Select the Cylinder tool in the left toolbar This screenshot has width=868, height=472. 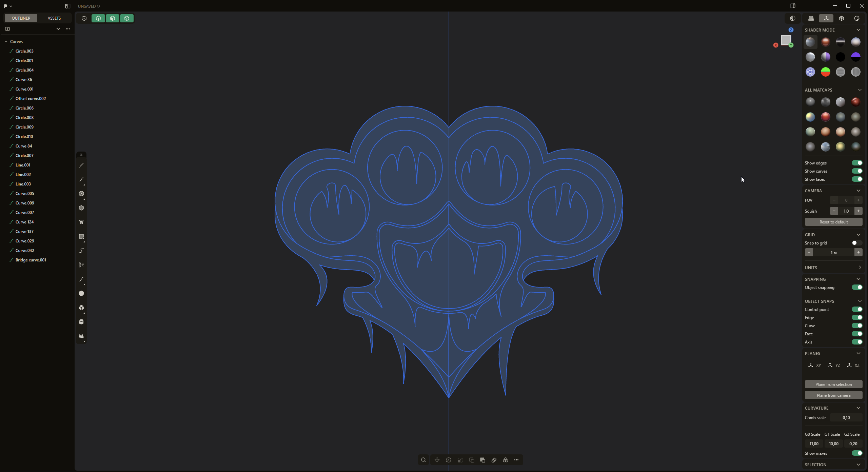tap(81, 322)
